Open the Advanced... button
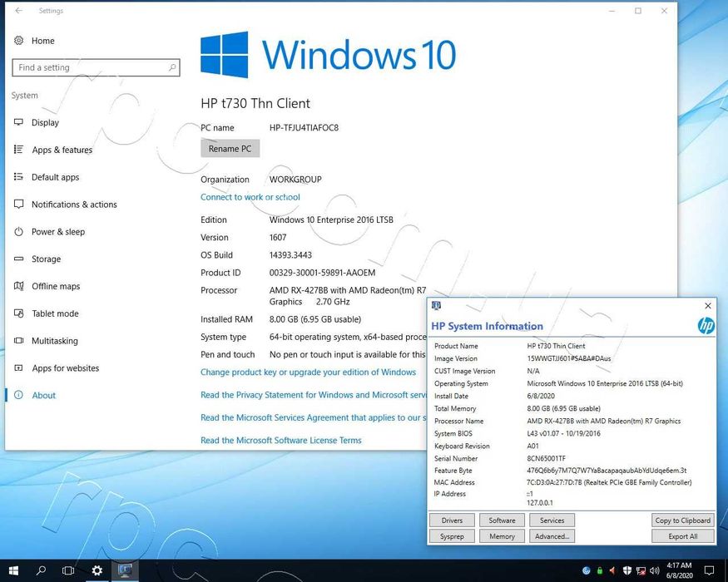The image size is (728, 582). [552, 536]
